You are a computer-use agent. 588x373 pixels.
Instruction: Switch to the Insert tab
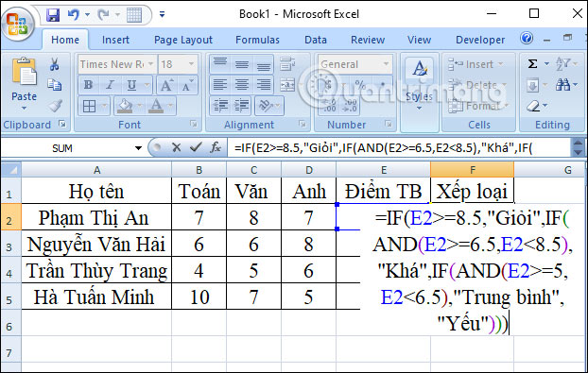pos(115,40)
